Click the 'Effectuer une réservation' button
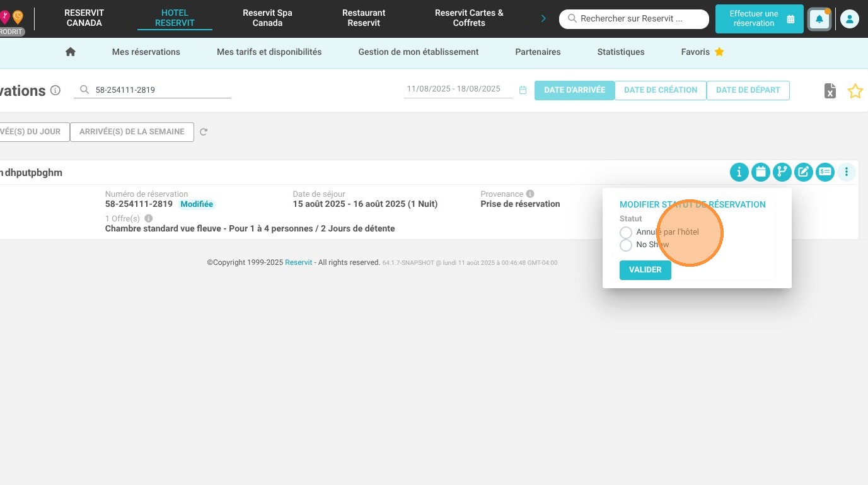The image size is (868, 485). [760, 19]
